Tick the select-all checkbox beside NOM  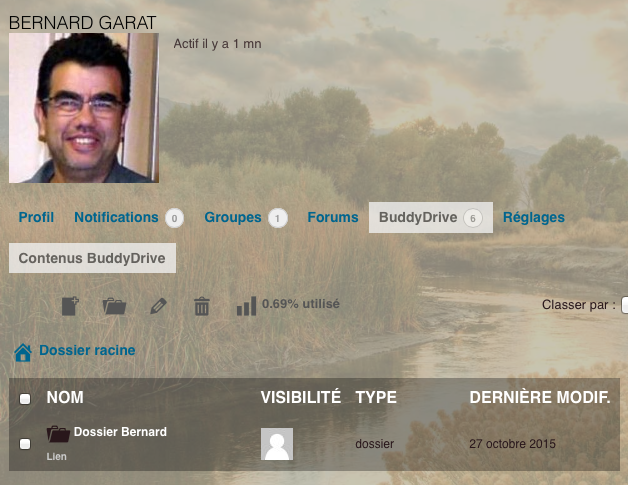(x=25, y=399)
